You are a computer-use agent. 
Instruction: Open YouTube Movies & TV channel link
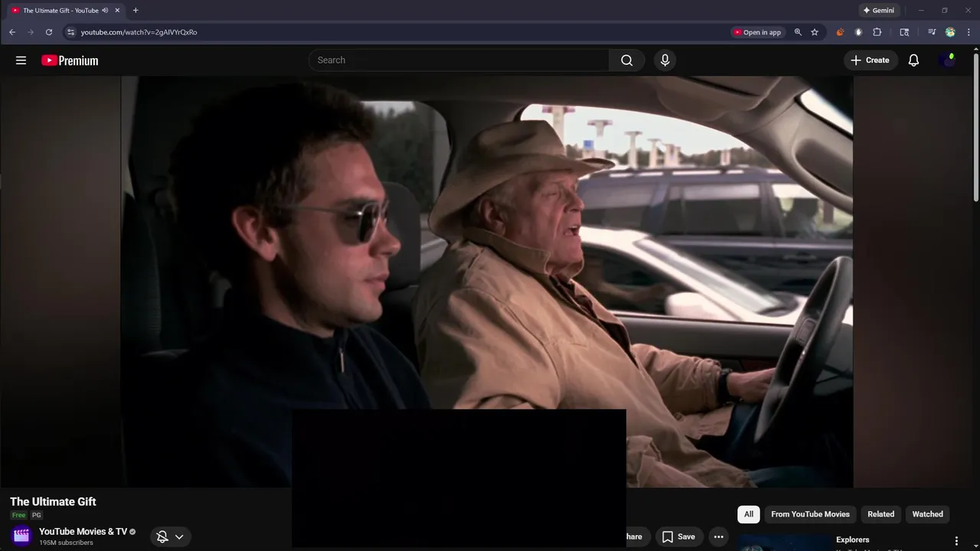83,531
